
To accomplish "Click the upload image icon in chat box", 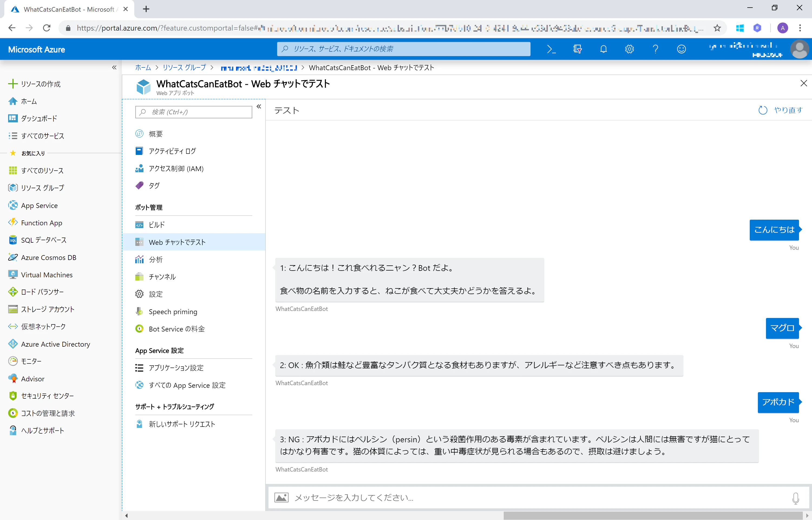I will (x=281, y=497).
